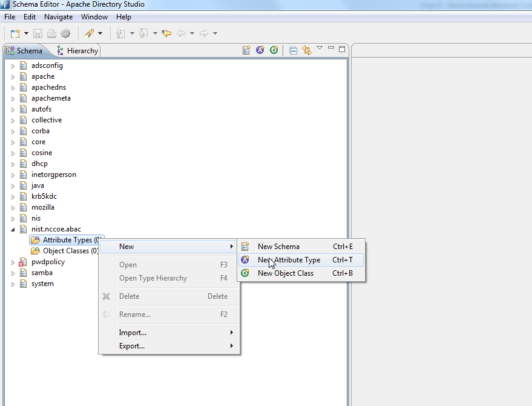This screenshot has width=532, height=406.
Task: Click the gear preferences toolbar icon
Action: pyautogui.click(x=65, y=33)
